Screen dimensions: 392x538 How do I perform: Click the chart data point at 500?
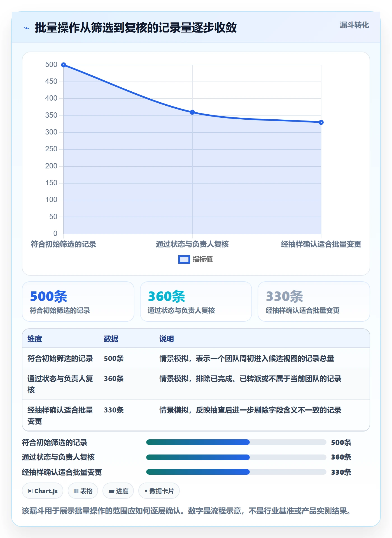click(x=64, y=65)
